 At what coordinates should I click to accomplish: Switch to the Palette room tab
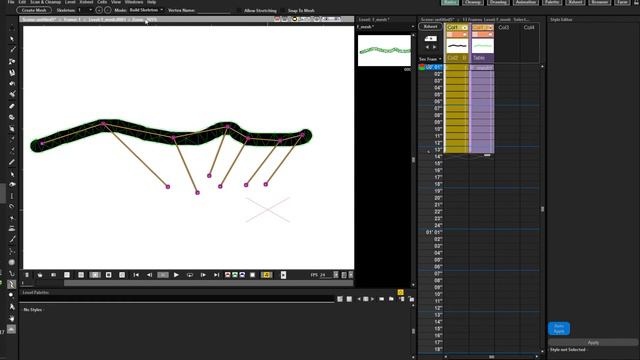tap(552, 2)
